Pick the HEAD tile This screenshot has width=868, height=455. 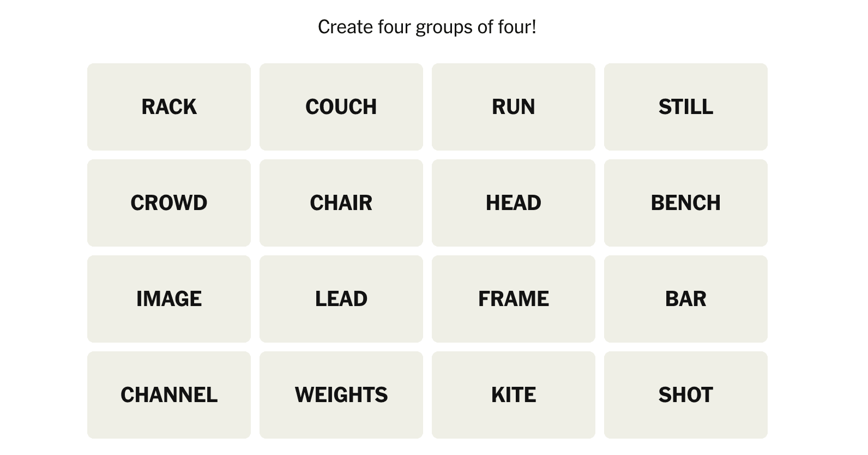[514, 203]
